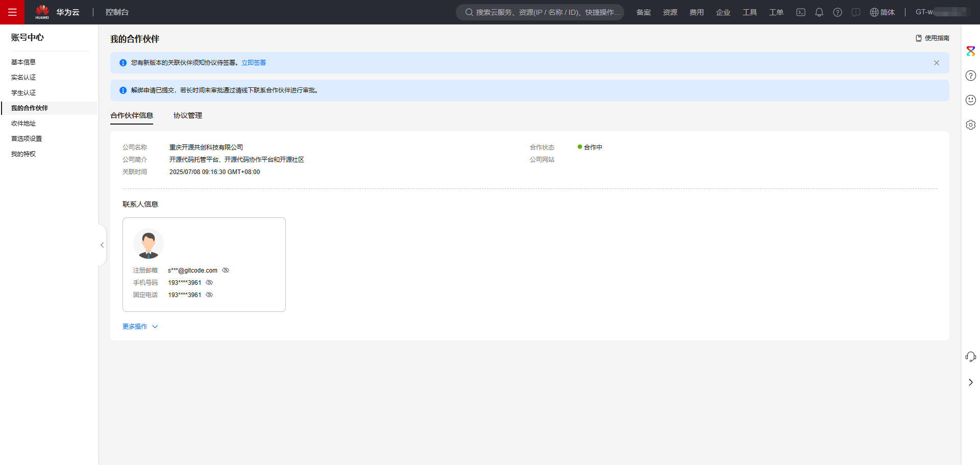
Task: Open the CloudShell terminal icon
Action: coord(800,12)
